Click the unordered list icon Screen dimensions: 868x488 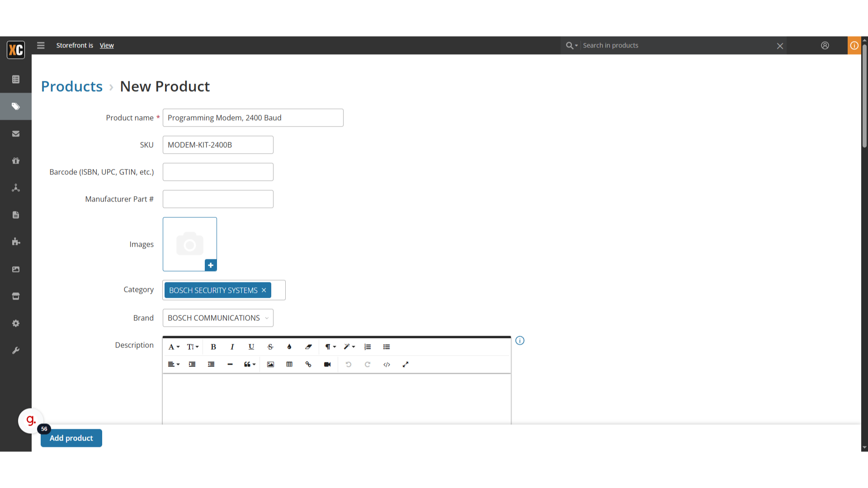pos(387,347)
